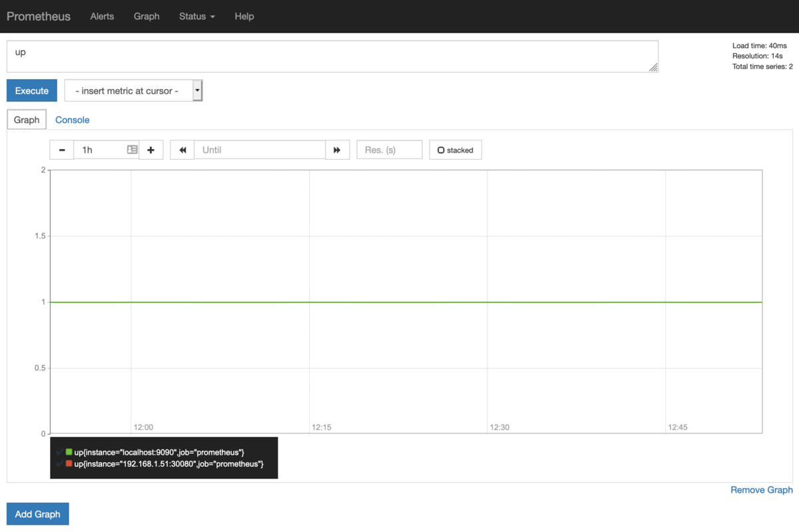Add a new graph panel
The width and height of the screenshot is (799, 532).
[38, 514]
